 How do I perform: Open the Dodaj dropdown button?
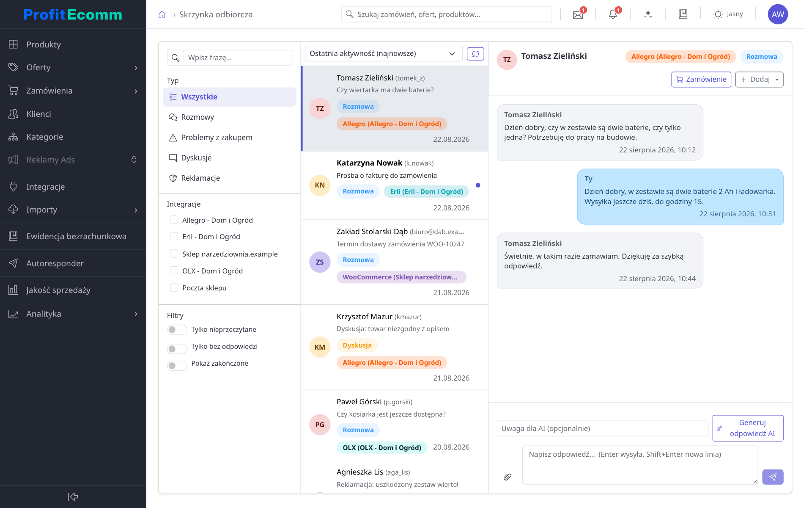tap(759, 80)
